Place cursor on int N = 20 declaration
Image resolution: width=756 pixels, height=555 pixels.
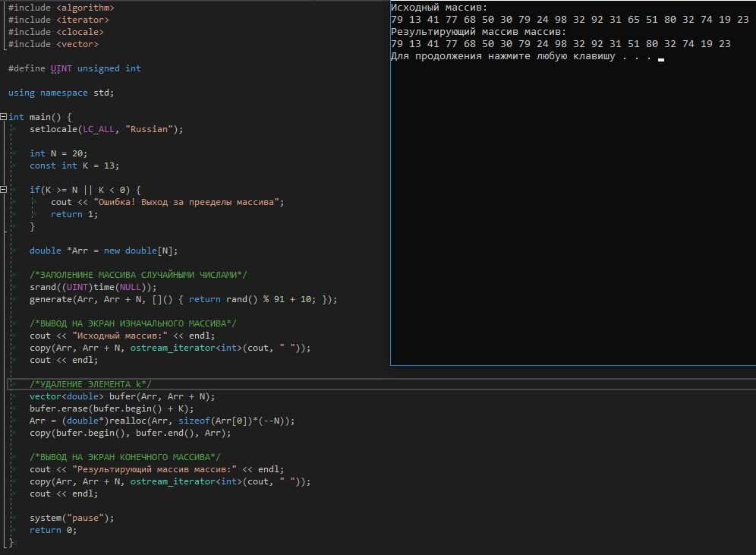point(58,153)
